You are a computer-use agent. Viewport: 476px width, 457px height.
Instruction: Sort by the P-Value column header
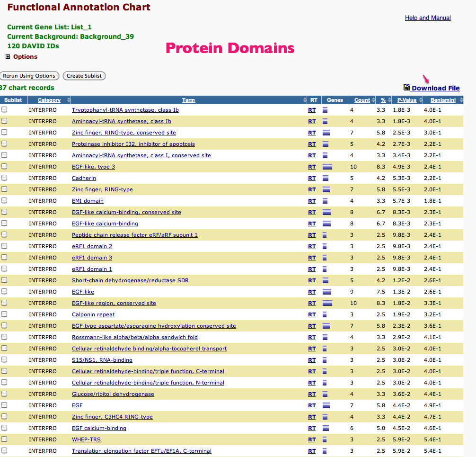tap(407, 100)
